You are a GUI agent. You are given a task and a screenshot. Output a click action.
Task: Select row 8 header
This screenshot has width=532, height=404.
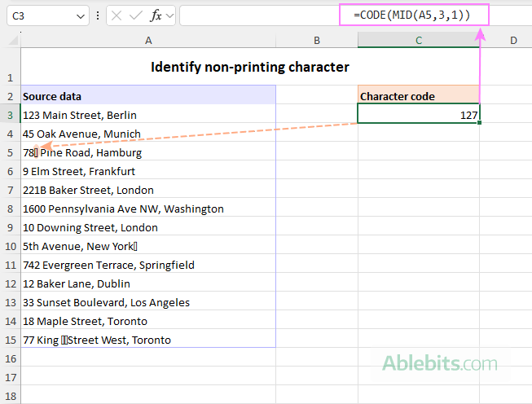(x=10, y=209)
